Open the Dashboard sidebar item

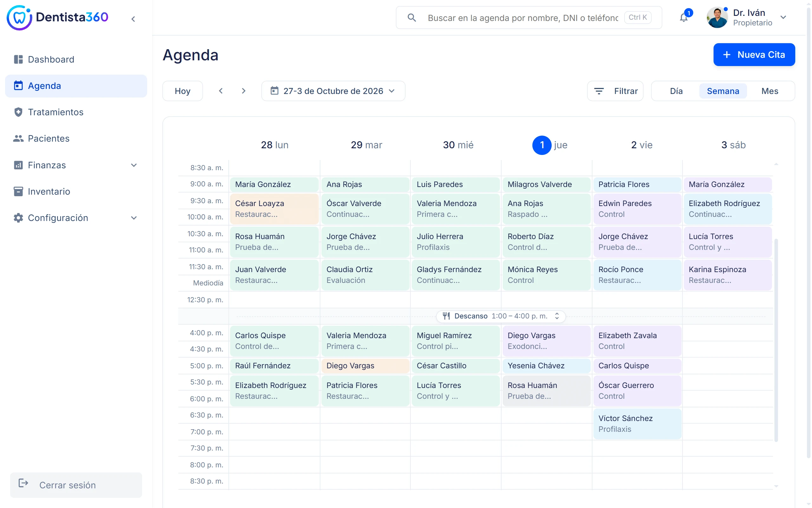pyautogui.click(x=76, y=59)
